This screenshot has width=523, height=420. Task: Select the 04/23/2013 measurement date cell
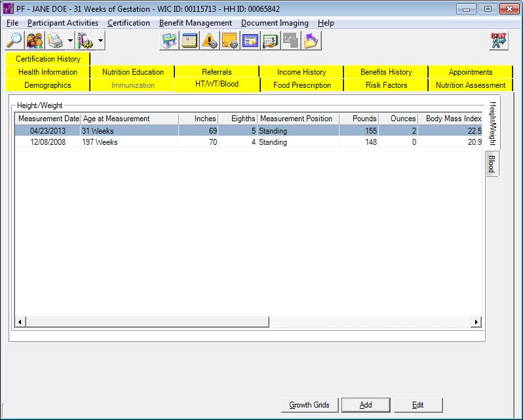tap(48, 130)
